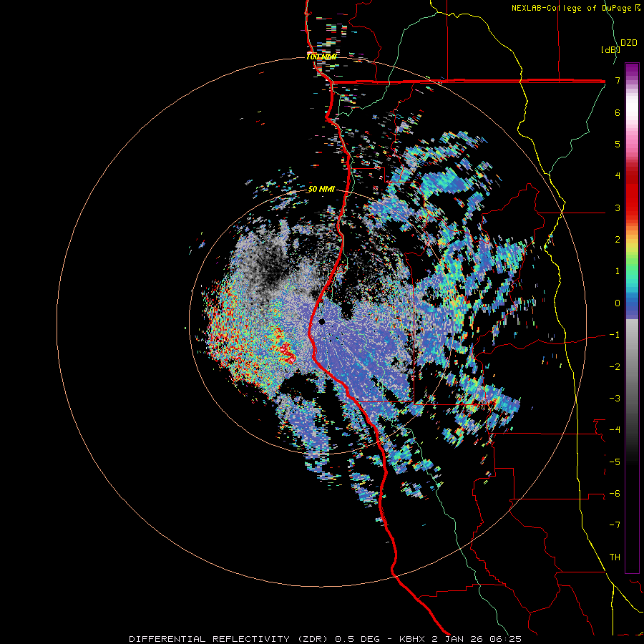This screenshot has height=644, width=644.
Task: Click the 0 tick label on color scale
Action: coord(618,303)
